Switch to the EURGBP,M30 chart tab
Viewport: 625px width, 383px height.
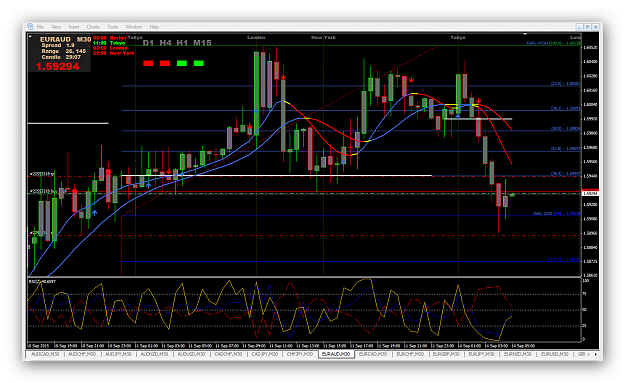tap(446, 354)
